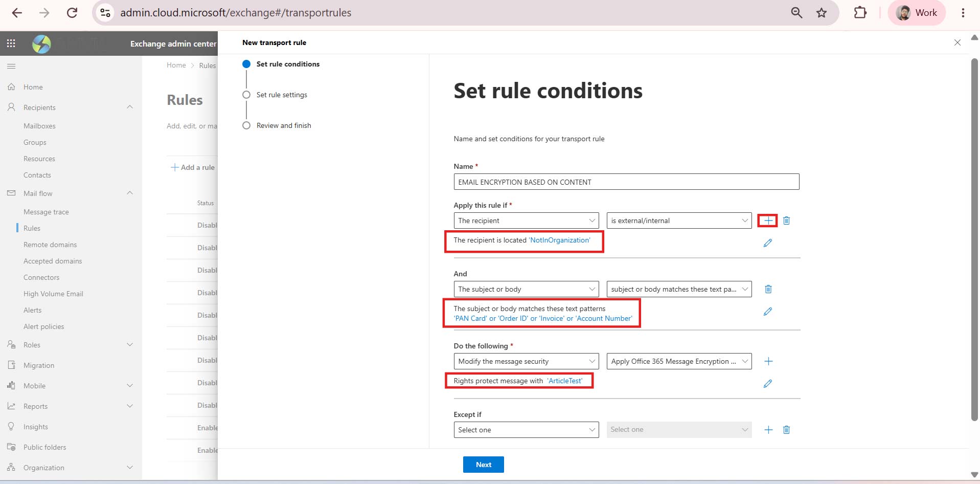Click the rule Name input field
Image resolution: width=980 pixels, height=484 pixels.
626,182
